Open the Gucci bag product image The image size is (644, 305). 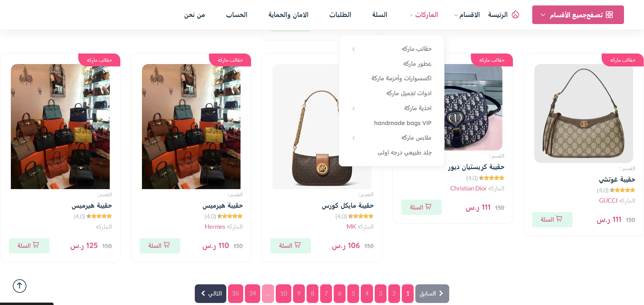pos(583,114)
